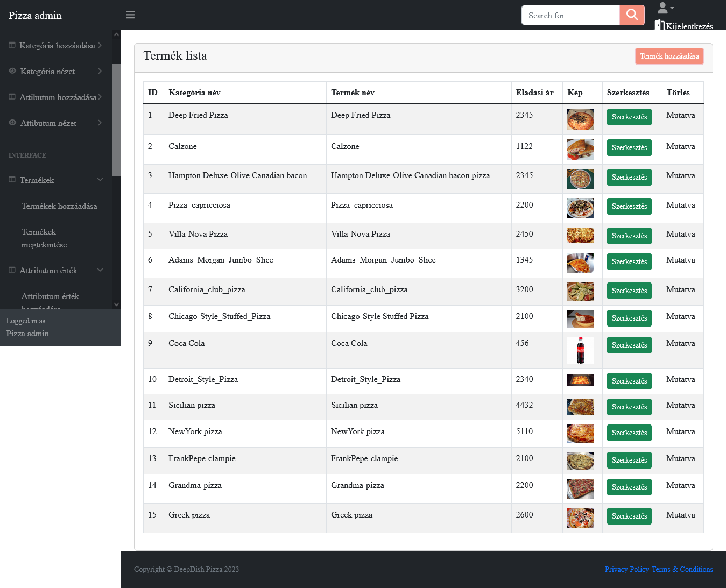
Task: Toggle the sidebar with the hamburger icon
Action: pyautogui.click(x=130, y=15)
